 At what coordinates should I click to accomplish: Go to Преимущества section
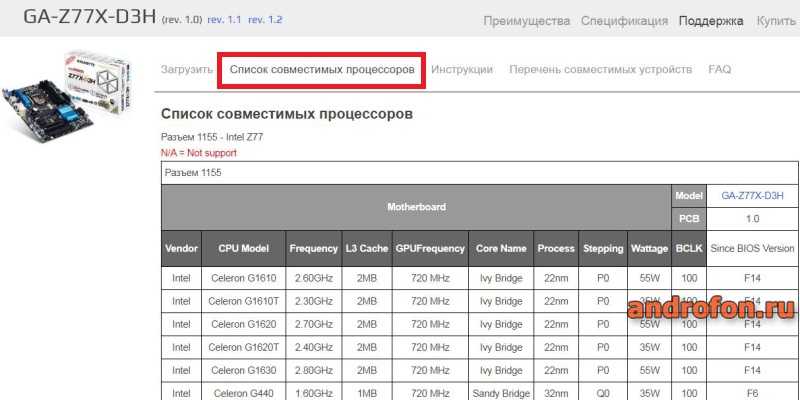(527, 21)
